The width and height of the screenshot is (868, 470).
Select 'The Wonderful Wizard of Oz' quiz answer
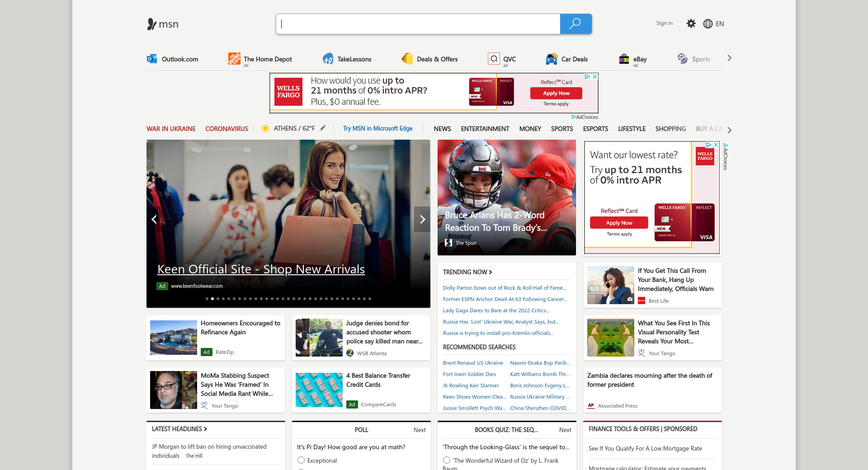[x=447, y=460]
